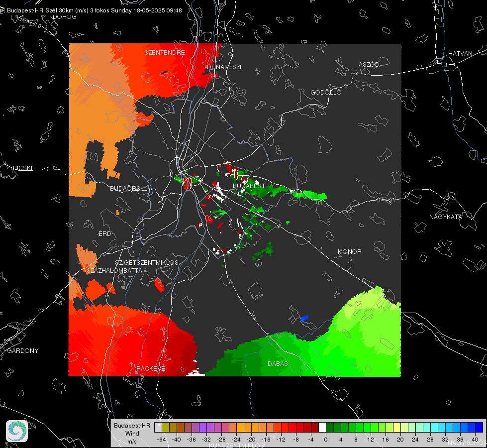487x448 pixels.
Task: Pick the pale yellow legend swatch before 20
Action: 397,427
